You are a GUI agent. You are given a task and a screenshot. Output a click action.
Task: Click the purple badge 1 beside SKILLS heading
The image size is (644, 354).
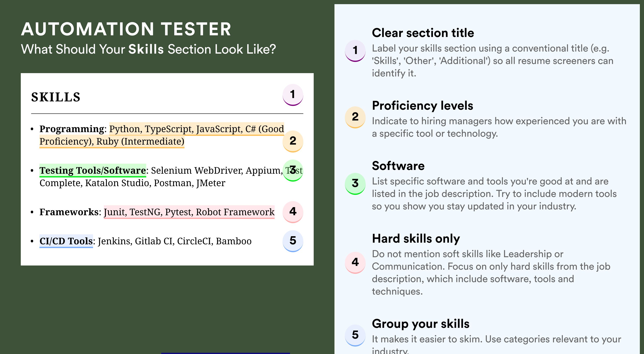coord(293,95)
